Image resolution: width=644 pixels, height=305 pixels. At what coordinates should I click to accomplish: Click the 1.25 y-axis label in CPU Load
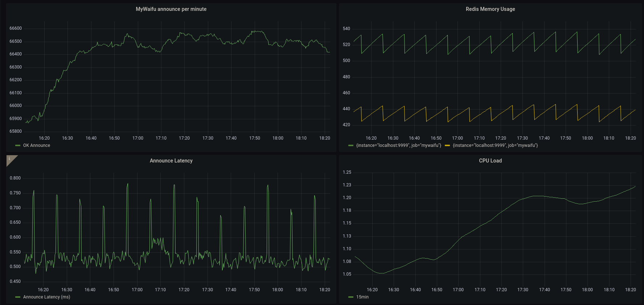(x=347, y=172)
